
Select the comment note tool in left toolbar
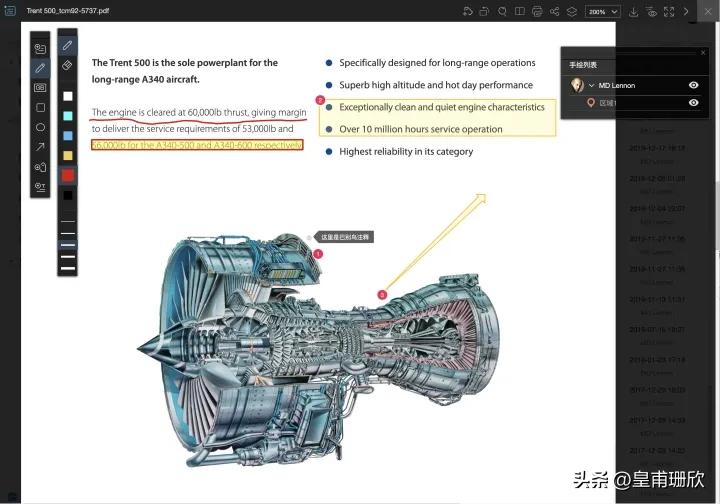pyautogui.click(x=40, y=48)
